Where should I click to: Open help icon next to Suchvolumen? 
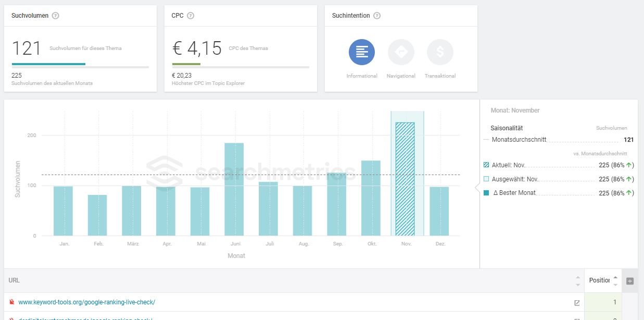tap(56, 16)
